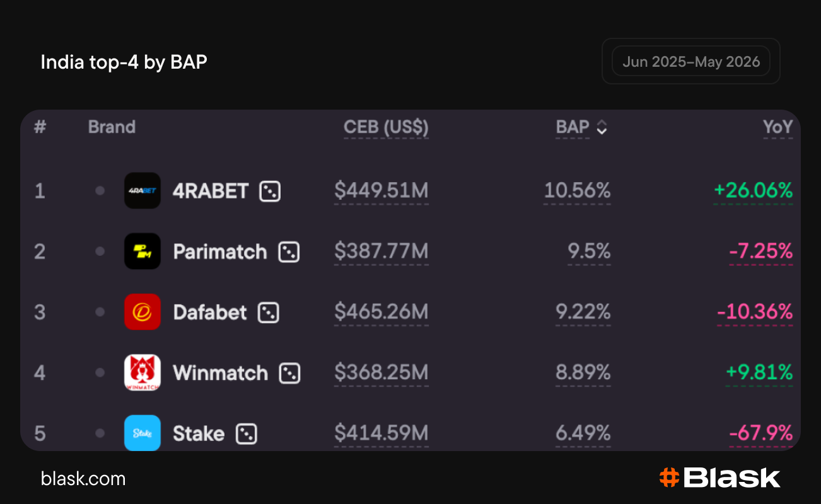Image resolution: width=821 pixels, height=504 pixels.
Task: Click the Dafabet brand logo
Action: coord(143,312)
